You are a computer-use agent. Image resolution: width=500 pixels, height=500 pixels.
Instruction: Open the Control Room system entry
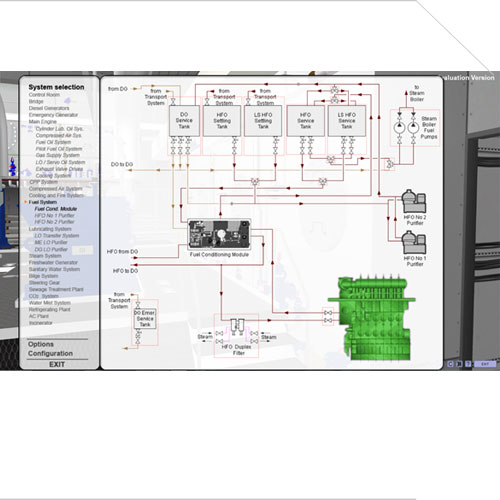44,95
